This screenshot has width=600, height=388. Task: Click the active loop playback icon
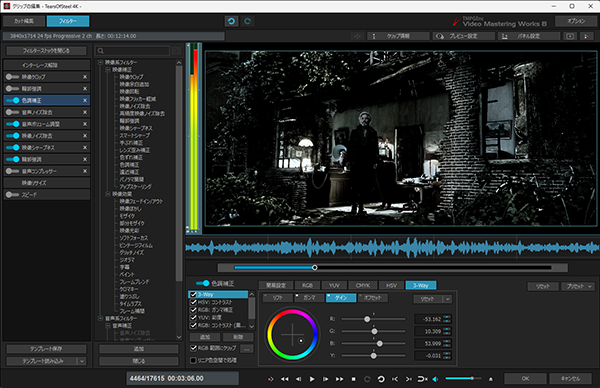[381, 379]
